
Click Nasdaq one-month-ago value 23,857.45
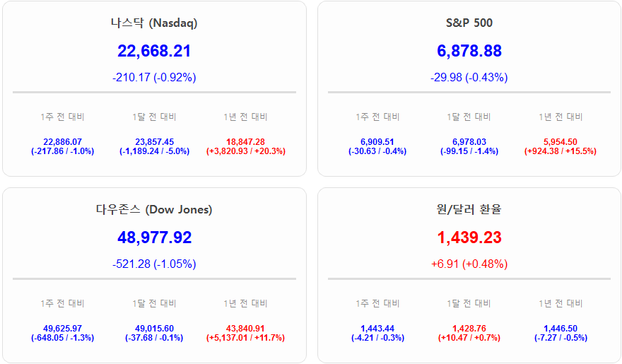click(154, 142)
